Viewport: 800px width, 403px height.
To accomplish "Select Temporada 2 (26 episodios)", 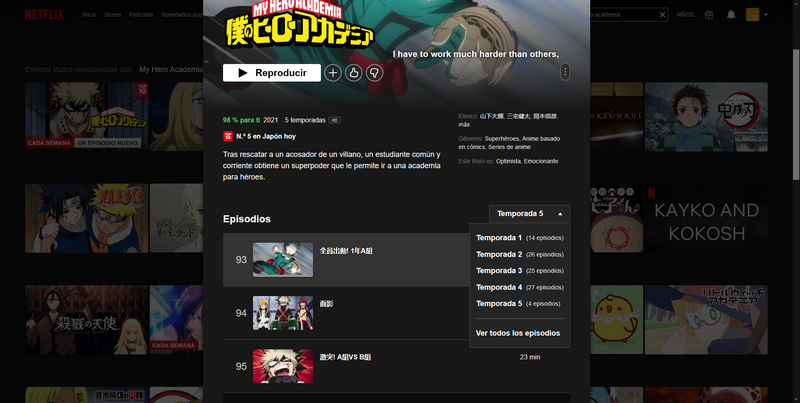I will coord(520,254).
